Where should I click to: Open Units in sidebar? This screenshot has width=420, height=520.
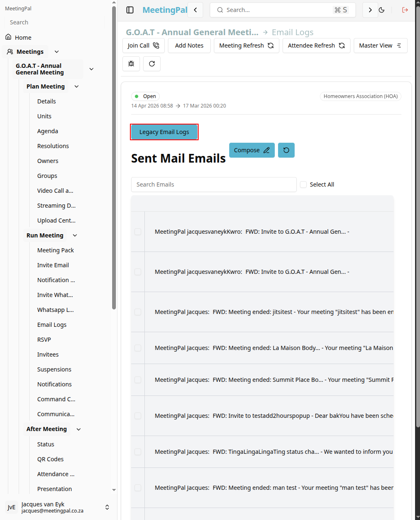tap(44, 116)
